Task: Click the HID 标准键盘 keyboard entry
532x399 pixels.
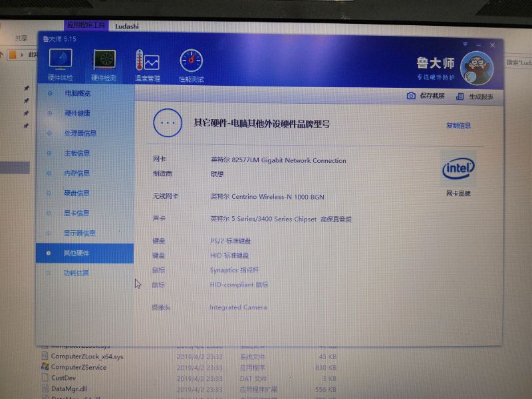Action: point(229,255)
